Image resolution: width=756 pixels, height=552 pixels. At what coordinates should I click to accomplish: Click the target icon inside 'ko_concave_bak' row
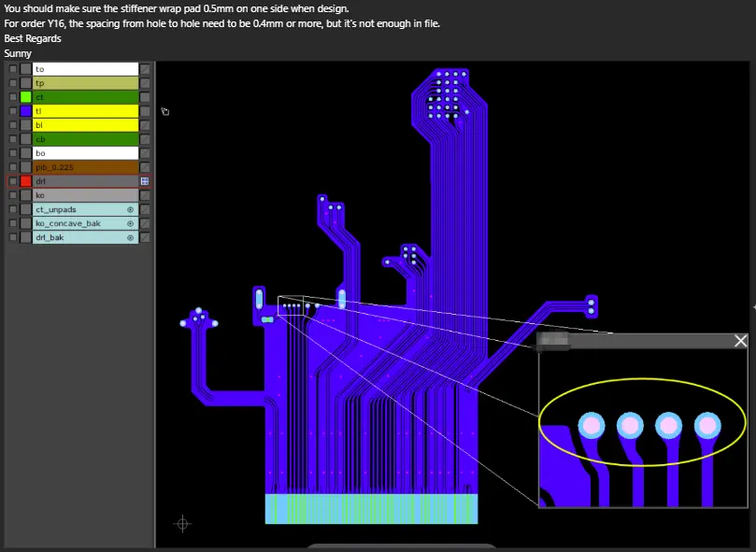click(x=130, y=223)
